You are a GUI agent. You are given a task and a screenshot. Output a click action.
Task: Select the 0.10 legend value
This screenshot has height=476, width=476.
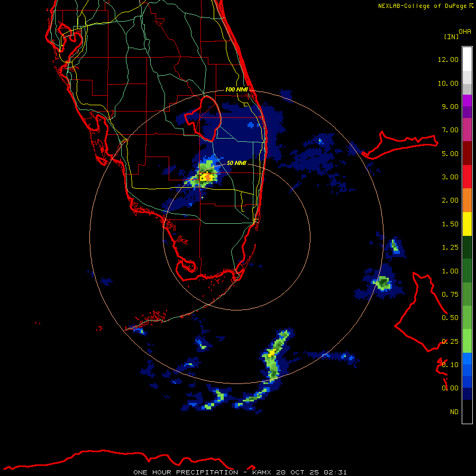pyautogui.click(x=450, y=365)
